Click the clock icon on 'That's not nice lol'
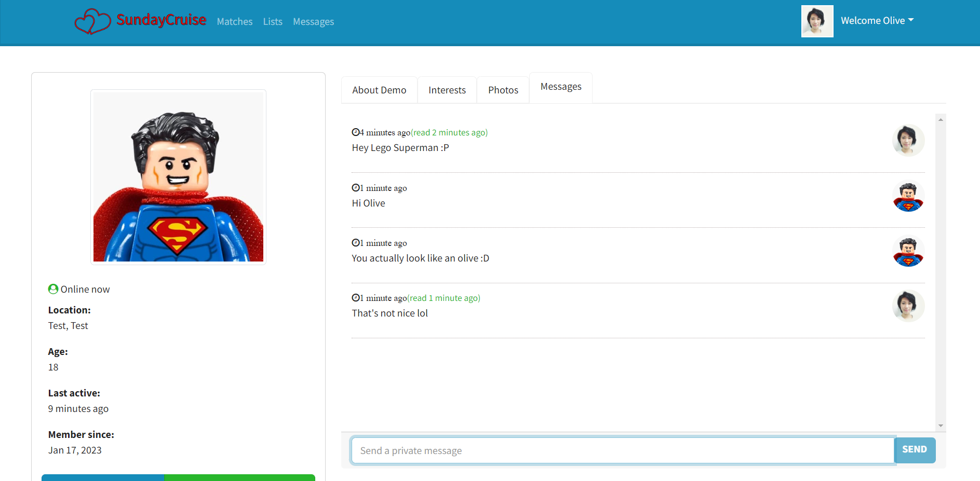The image size is (980, 481). click(356, 297)
